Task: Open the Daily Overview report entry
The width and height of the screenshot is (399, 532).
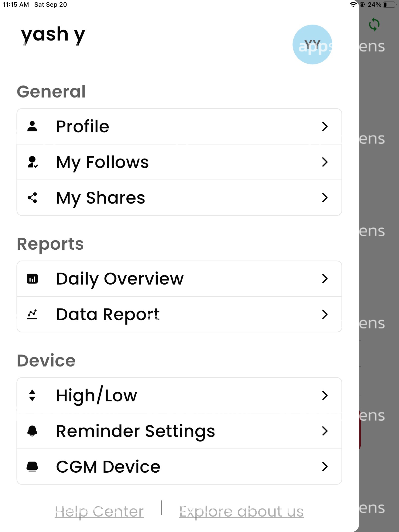Action: tap(179, 279)
